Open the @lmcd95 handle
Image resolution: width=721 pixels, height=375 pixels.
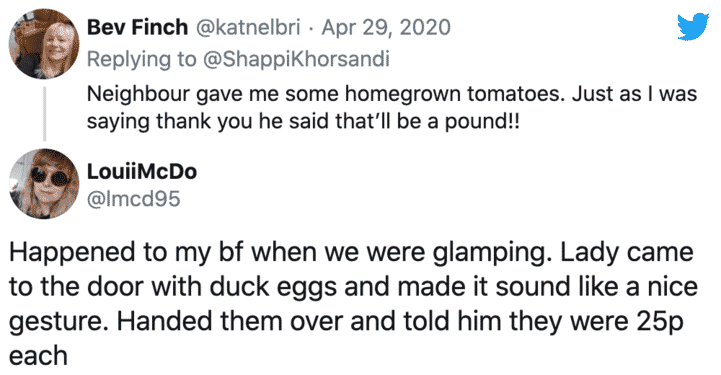click(x=133, y=199)
